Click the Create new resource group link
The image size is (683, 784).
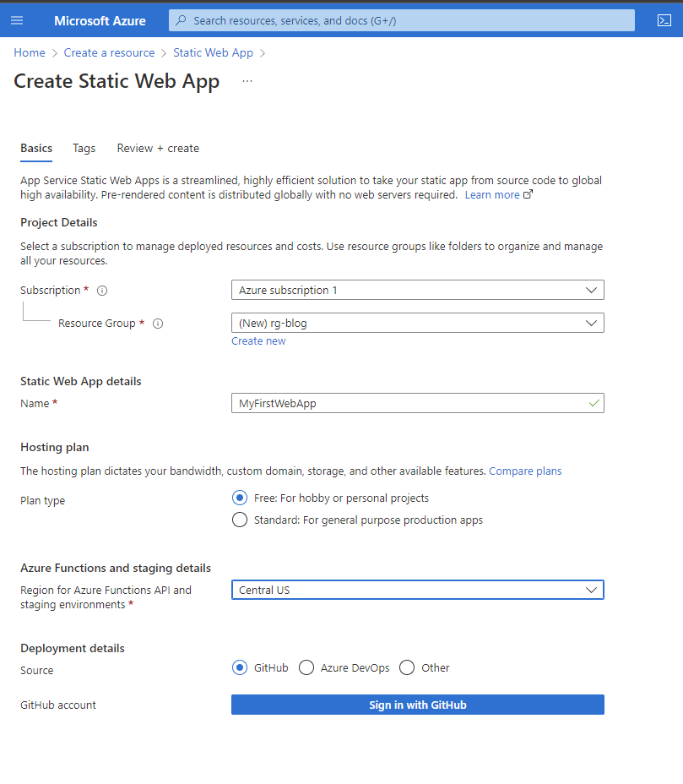pos(258,341)
